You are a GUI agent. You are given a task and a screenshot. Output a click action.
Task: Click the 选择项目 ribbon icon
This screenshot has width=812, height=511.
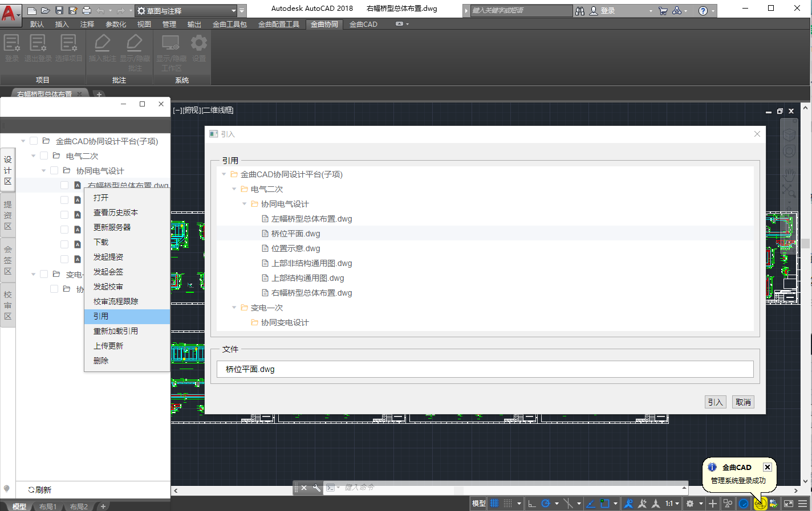68,44
